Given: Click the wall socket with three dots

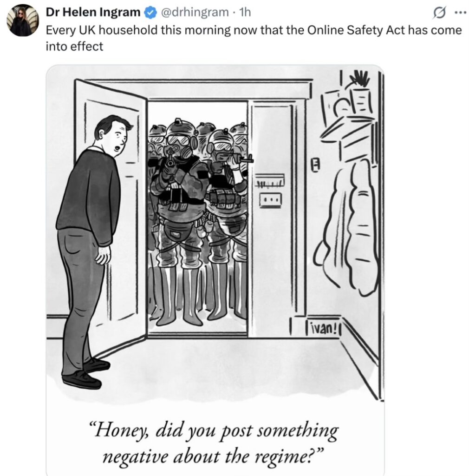Looking at the screenshot, I should 270,200.
